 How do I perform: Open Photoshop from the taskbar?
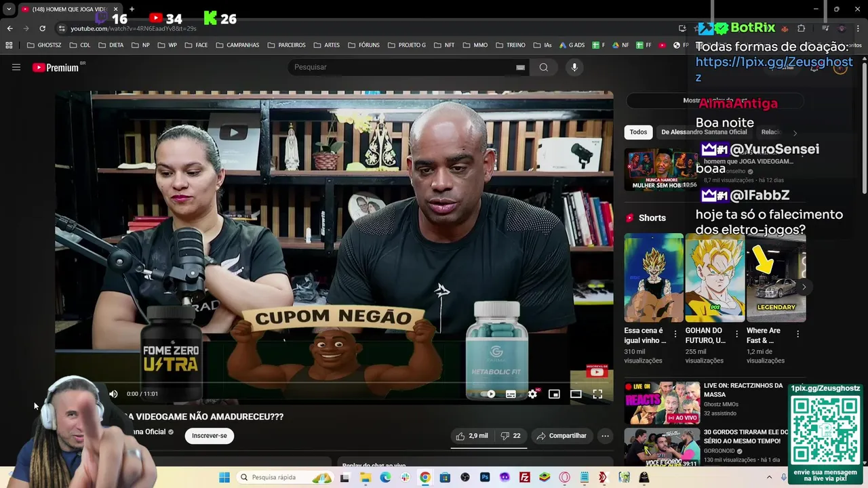[x=485, y=478]
